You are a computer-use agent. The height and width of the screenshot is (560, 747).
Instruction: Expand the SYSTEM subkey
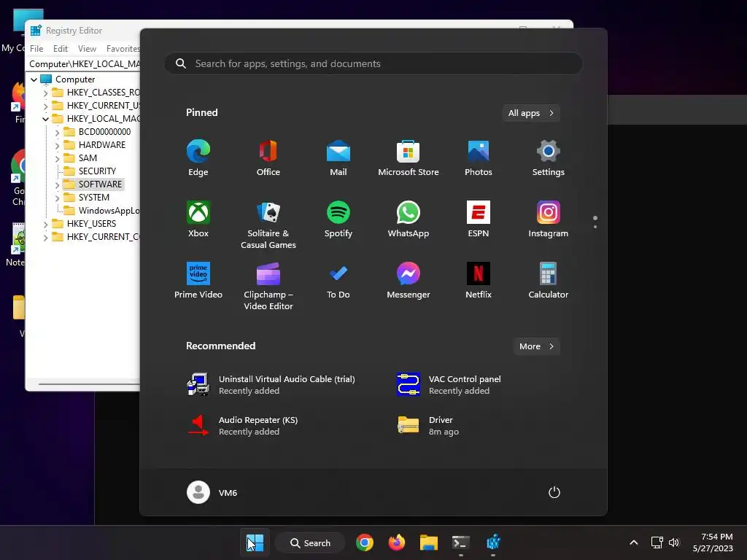tap(57, 198)
